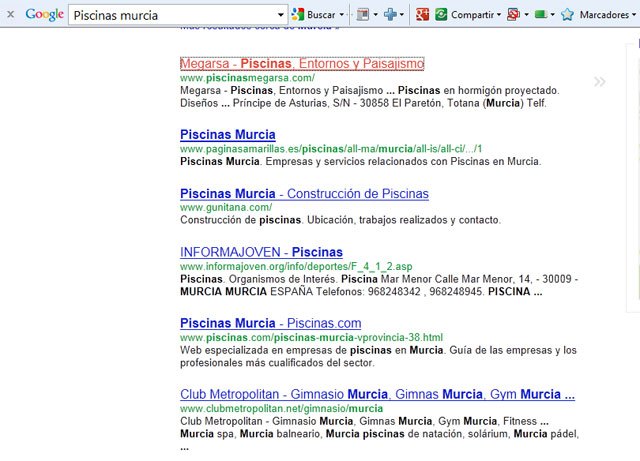Open dropdown next to the page thumbnail icon

376,15
